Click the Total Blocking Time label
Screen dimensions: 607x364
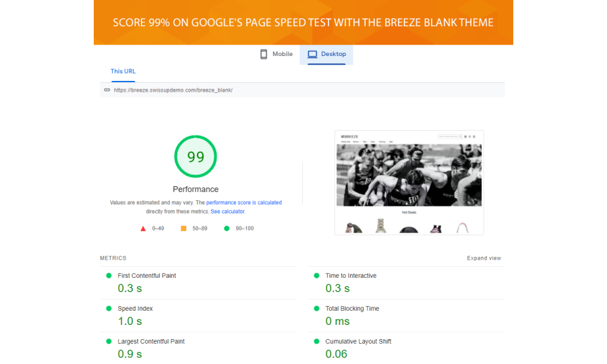point(352,308)
